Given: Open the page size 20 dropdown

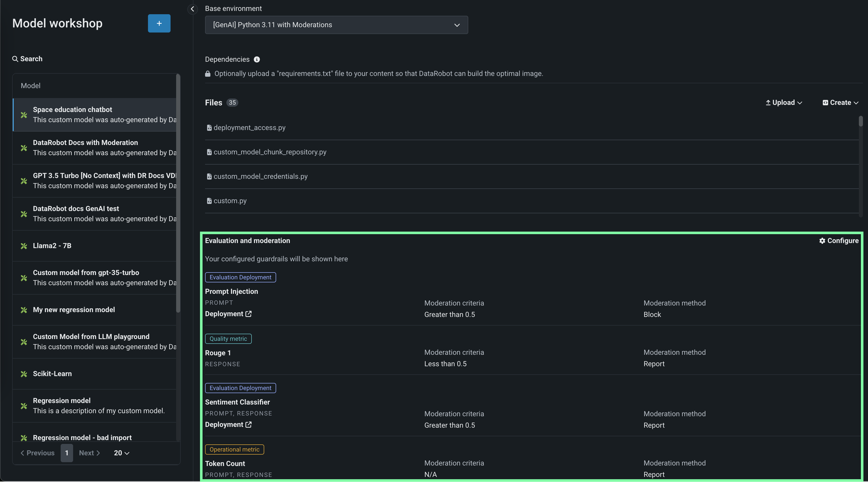Looking at the screenshot, I should 121,453.
